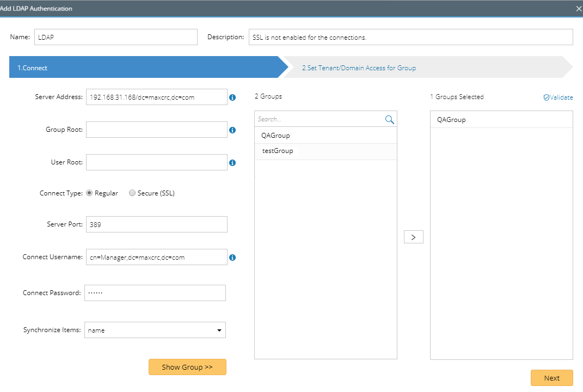Image resolution: width=583 pixels, height=392 pixels.
Task: Click the arrow to move selected group right
Action: [413, 237]
